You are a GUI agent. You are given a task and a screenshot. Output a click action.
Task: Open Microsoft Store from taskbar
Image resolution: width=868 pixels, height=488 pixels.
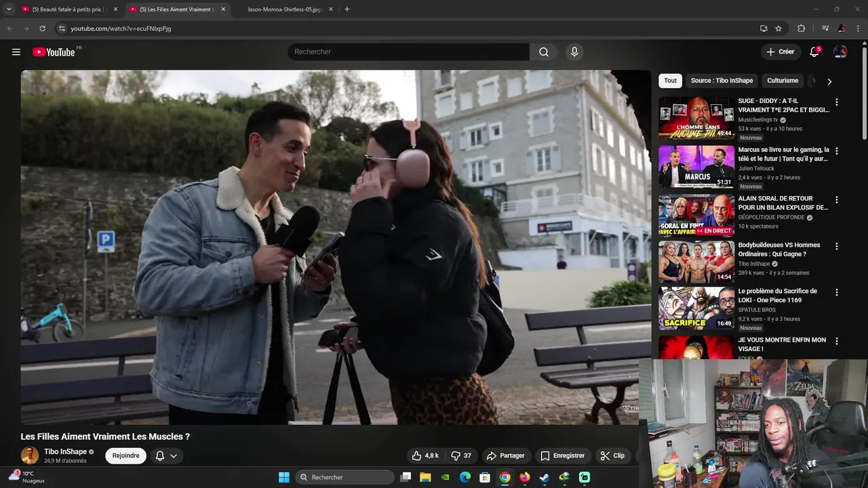tap(485, 477)
